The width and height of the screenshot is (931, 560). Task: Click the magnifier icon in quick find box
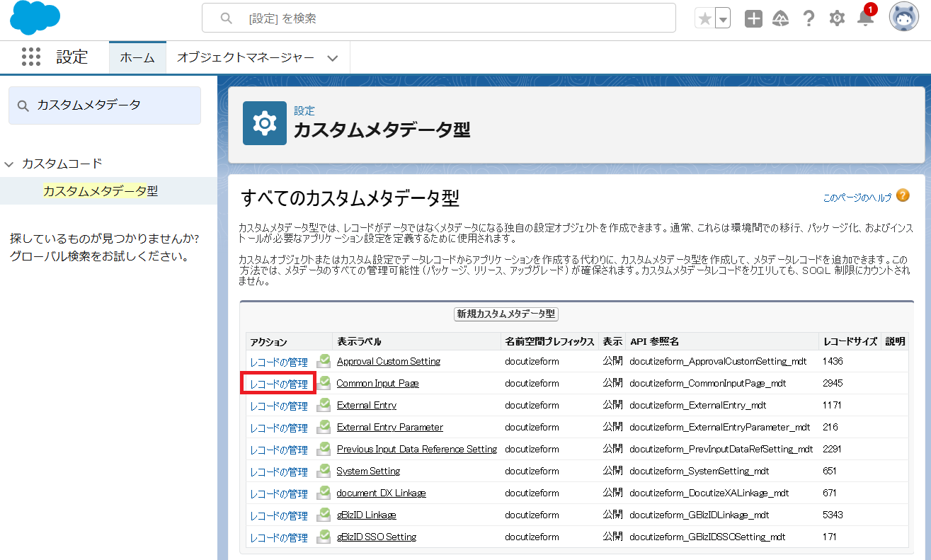click(23, 105)
